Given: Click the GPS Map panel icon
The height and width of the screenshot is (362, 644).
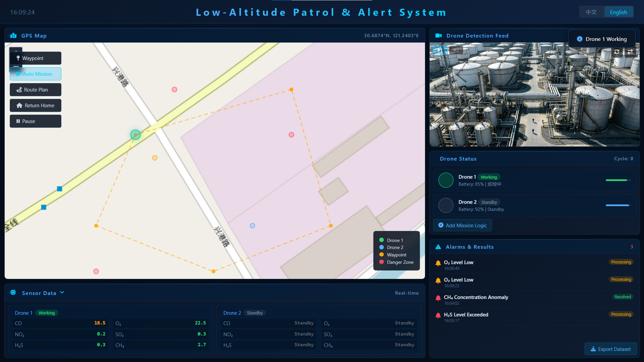Looking at the screenshot, I should pos(13,36).
